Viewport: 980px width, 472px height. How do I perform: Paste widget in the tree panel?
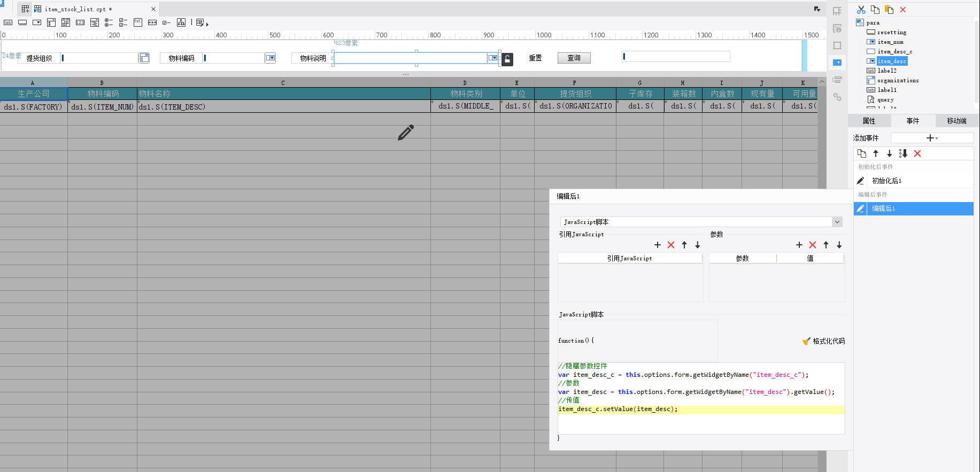point(889,10)
